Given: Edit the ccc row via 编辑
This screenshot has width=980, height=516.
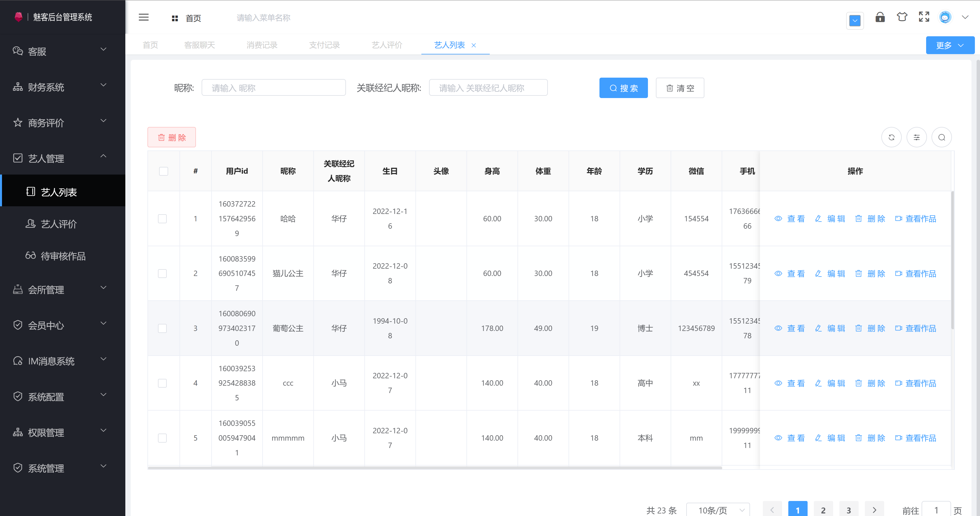Looking at the screenshot, I should pos(830,383).
